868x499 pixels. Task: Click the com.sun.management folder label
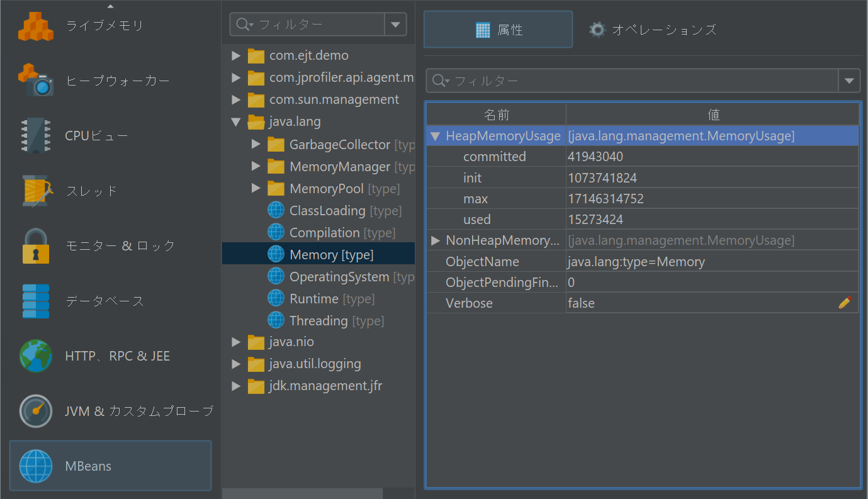pyautogui.click(x=334, y=99)
